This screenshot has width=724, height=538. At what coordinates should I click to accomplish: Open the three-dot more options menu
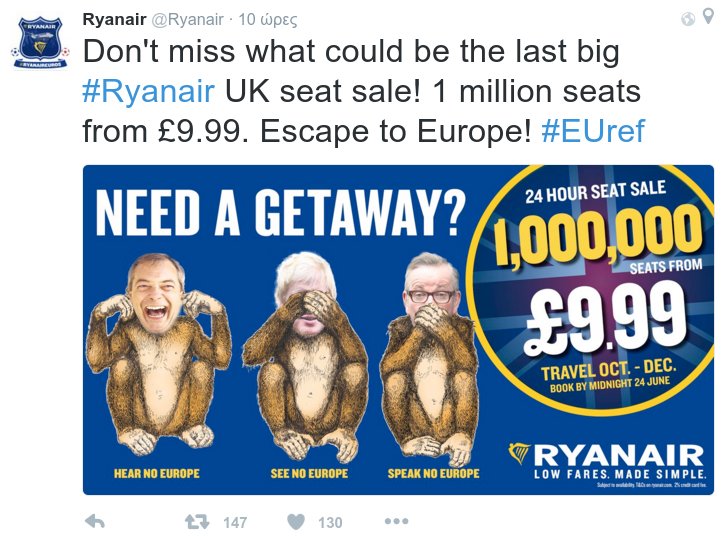click(x=396, y=521)
